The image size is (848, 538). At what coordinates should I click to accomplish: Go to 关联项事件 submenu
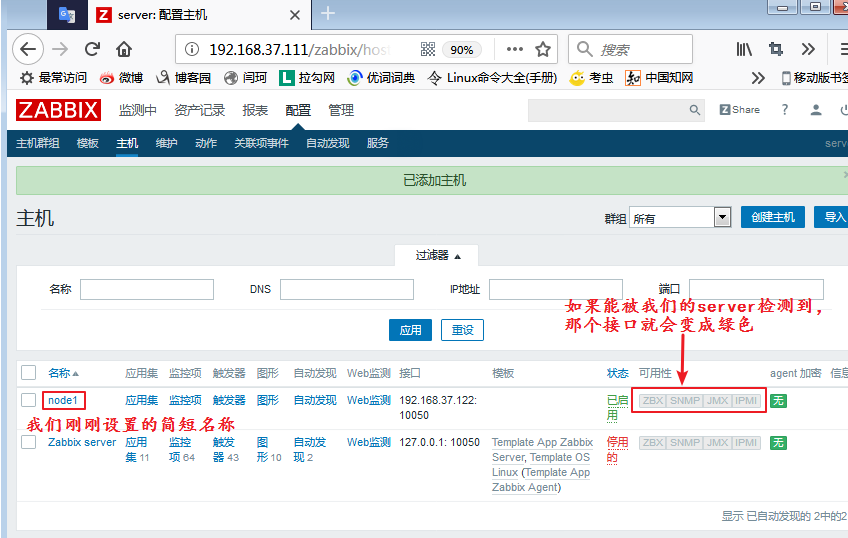(261, 143)
